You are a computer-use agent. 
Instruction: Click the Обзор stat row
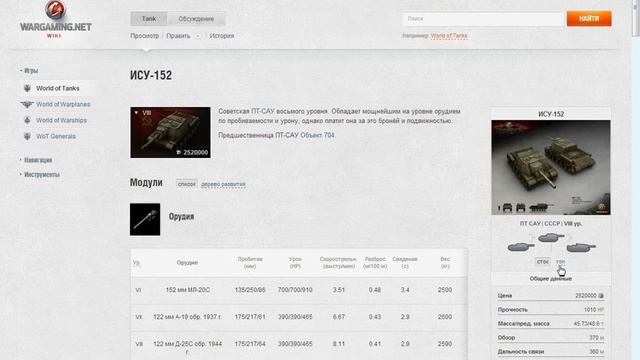551,338
